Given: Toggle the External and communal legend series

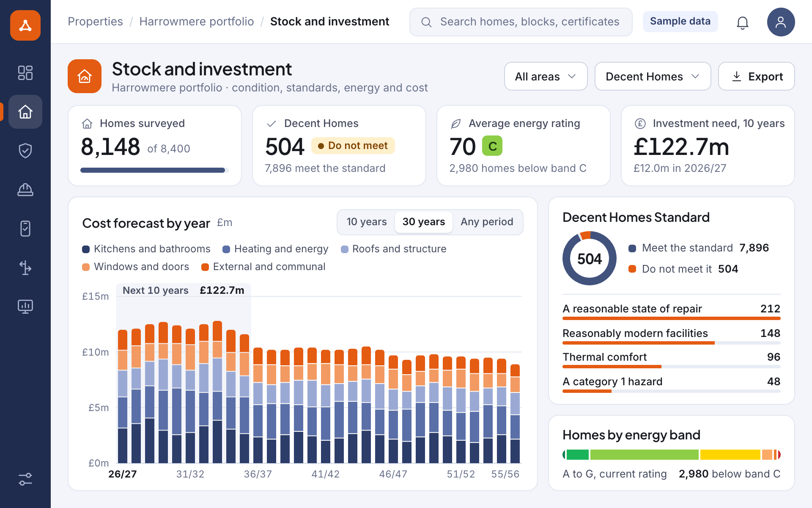Looking at the screenshot, I should (x=263, y=267).
